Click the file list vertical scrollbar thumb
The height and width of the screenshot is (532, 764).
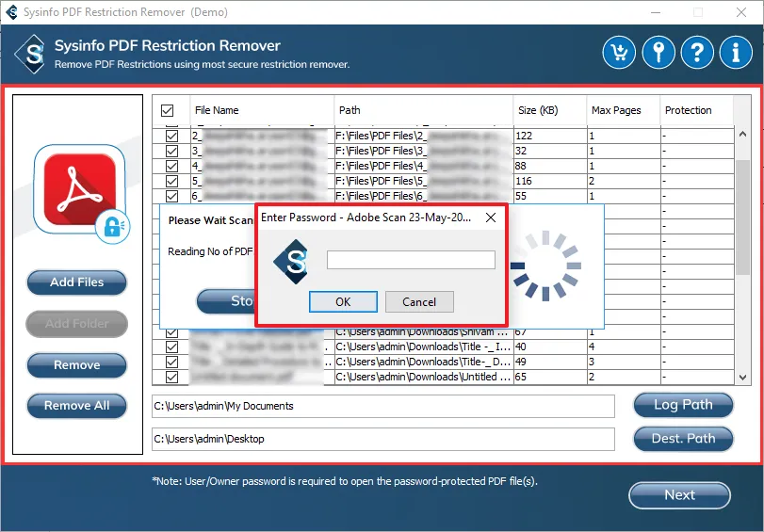click(x=742, y=217)
